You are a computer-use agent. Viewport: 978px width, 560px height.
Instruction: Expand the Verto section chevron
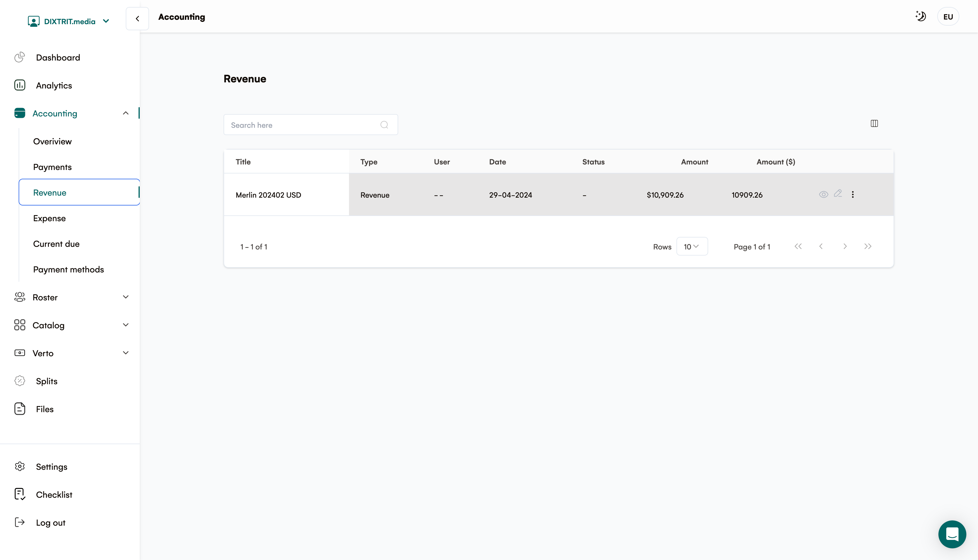[x=126, y=353]
